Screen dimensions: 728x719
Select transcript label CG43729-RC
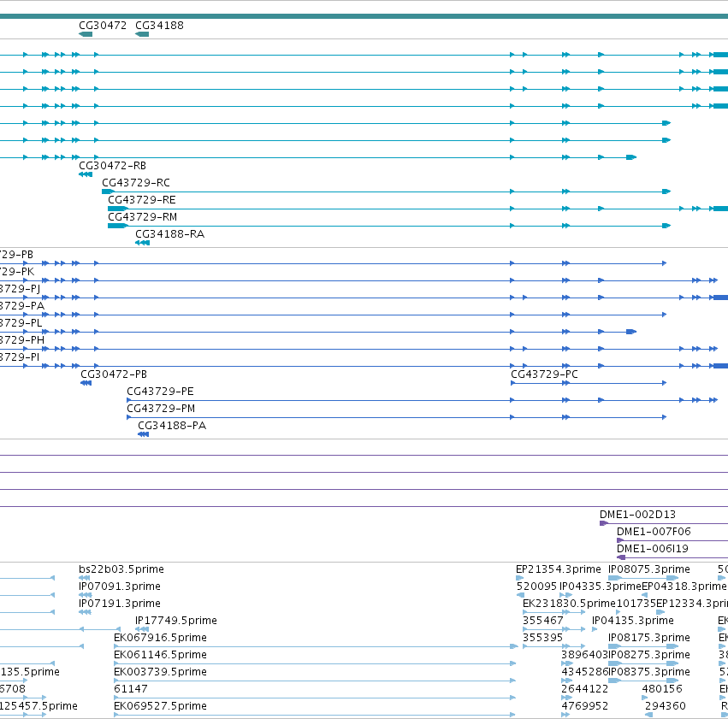pos(136,183)
